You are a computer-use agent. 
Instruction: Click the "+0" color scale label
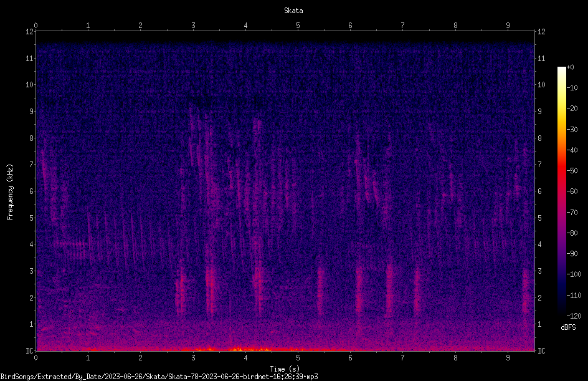(570, 67)
